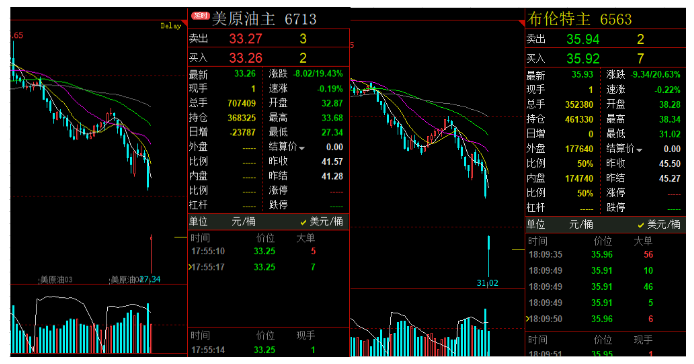This screenshot has width=694, height=364.
Task: Click the red corner triangle beside 布伦特主
Action: 521,23
